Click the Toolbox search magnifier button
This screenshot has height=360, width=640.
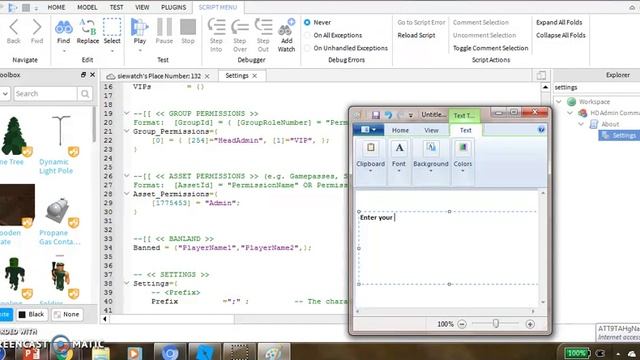click(85, 94)
